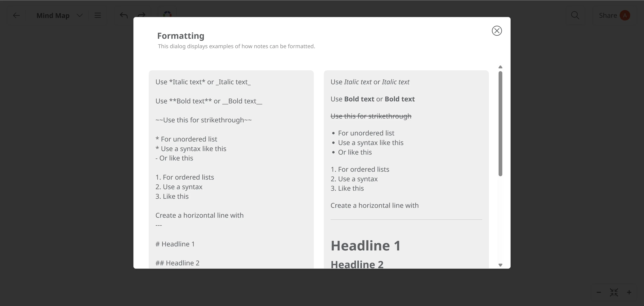
Task: Click the back arrow button
Action: point(16,15)
